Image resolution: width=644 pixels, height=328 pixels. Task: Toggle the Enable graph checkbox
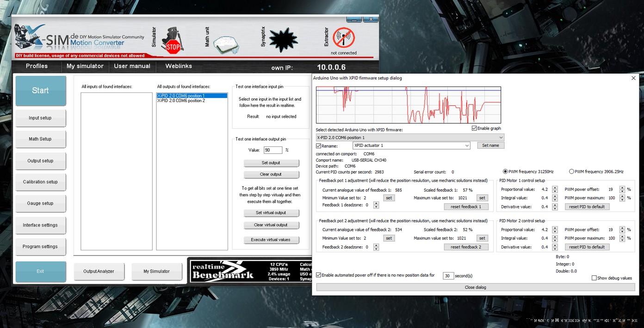(x=474, y=128)
